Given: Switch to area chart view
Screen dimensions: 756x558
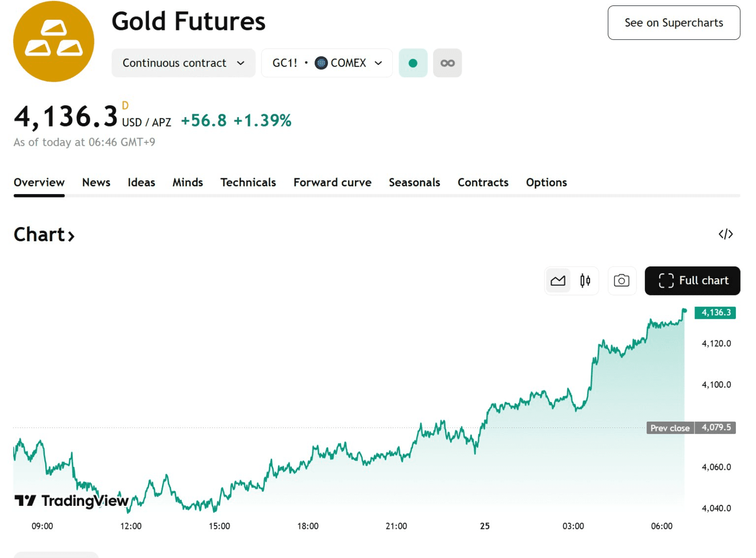Looking at the screenshot, I should [558, 281].
